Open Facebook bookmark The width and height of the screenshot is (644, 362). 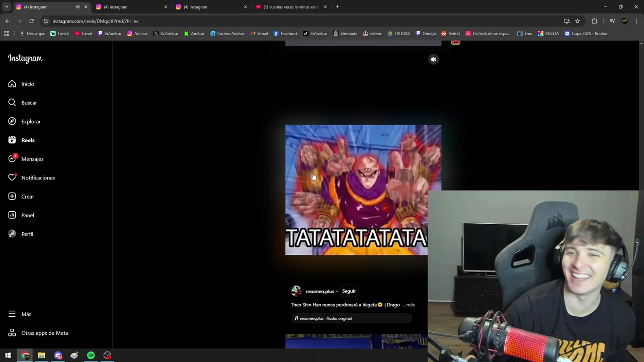coord(286,34)
